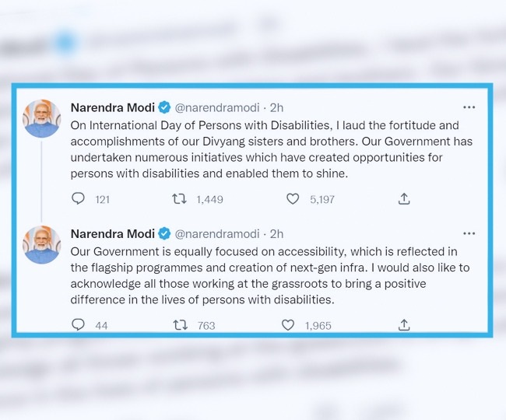Click the 2h timestamp on first tweet
506x420 pixels.
pos(276,107)
